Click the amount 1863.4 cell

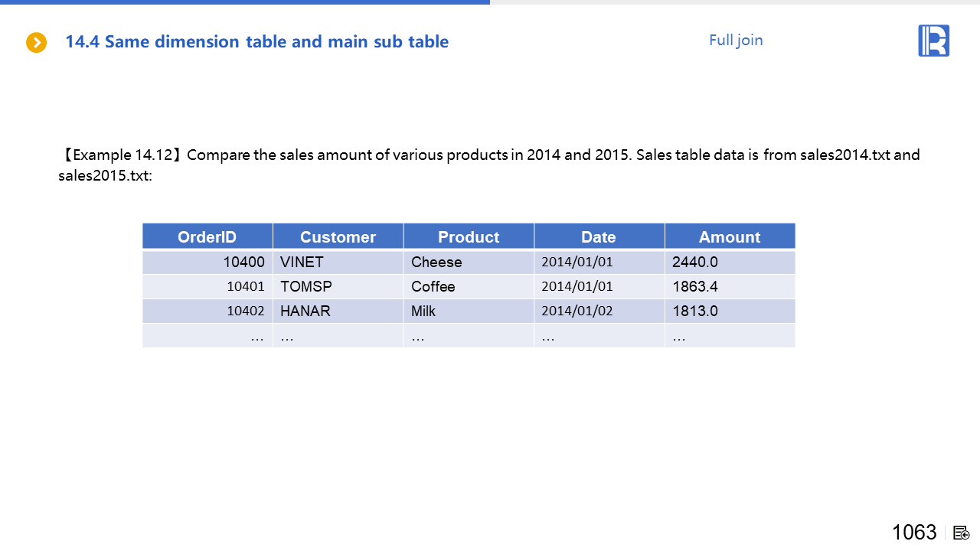(x=695, y=286)
